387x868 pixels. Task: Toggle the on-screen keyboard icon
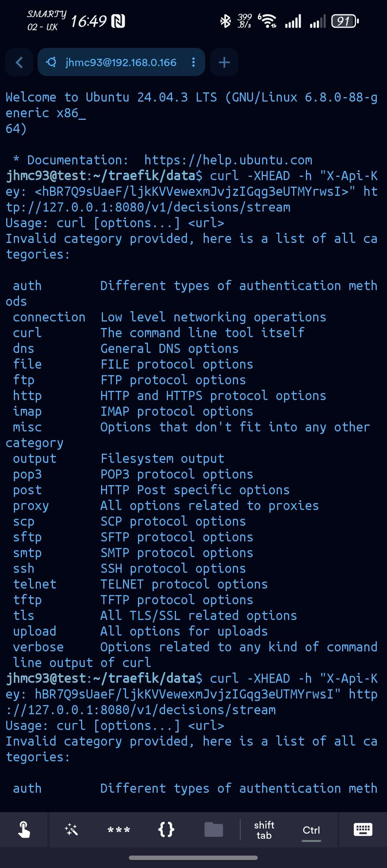(363, 830)
